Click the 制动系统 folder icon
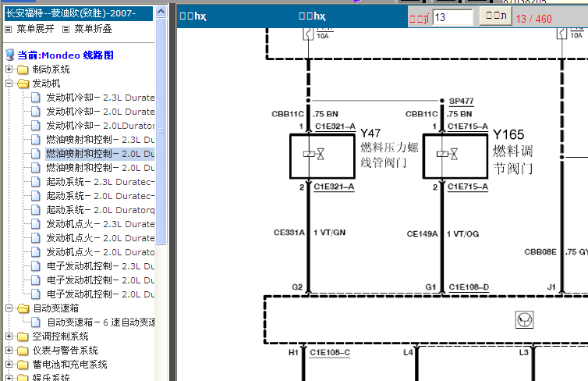Image resolution: width=588 pixels, height=381 pixels. (x=23, y=69)
